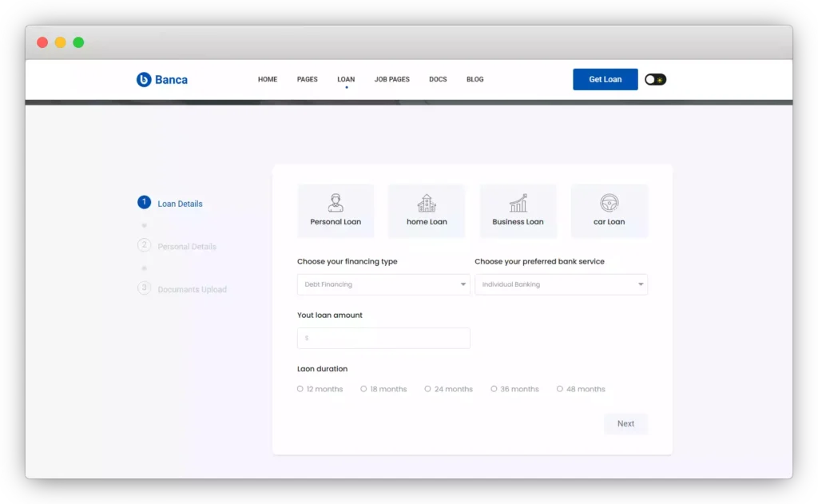Click step 2 circle for Personal Details
818x504 pixels.
144,245
